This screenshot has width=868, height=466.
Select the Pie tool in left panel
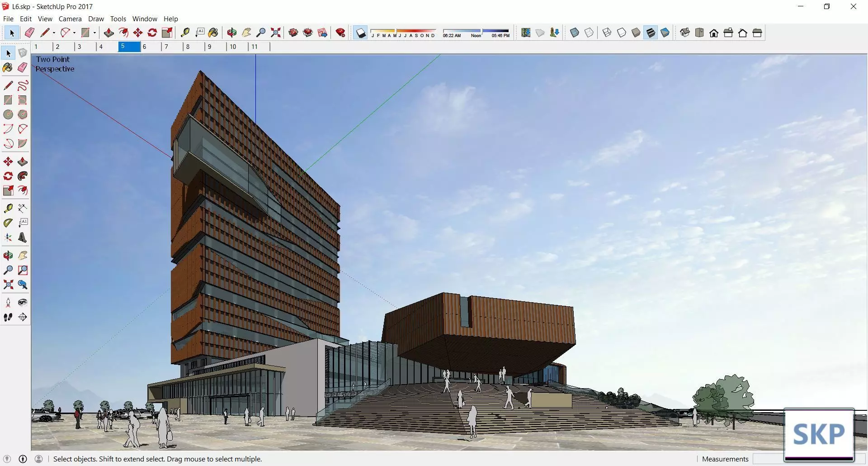coord(23,143)
